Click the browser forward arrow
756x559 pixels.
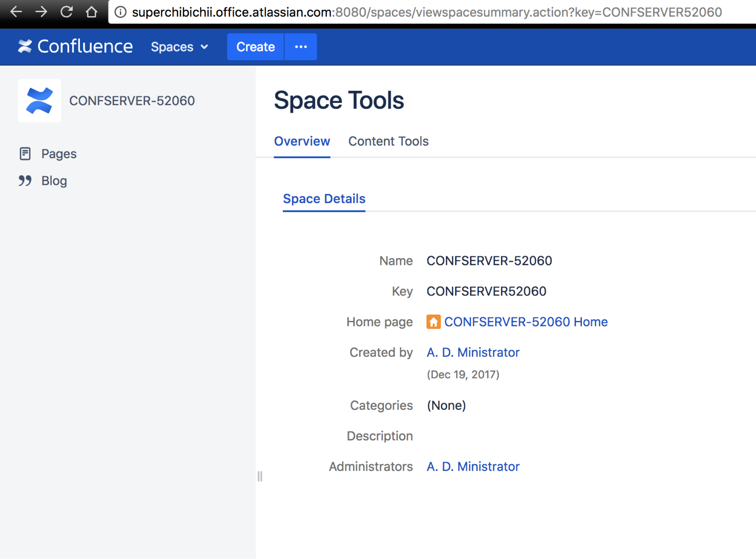point(41,12)
